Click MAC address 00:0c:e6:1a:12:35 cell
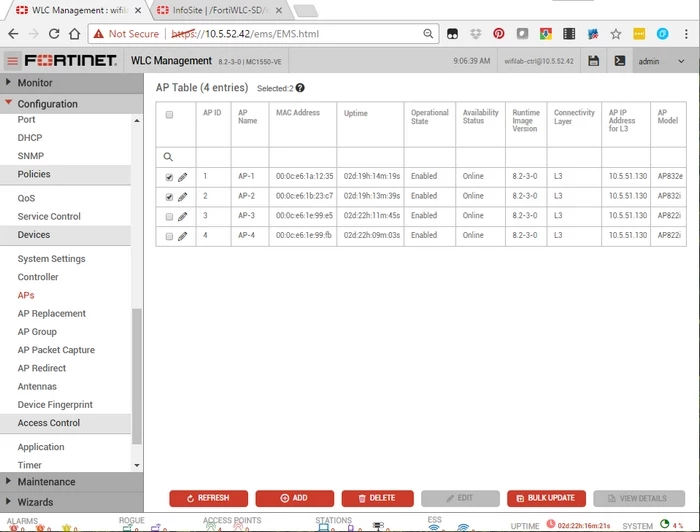The height and width of the screenshot is (532, 700). click(x=304, y=176)
